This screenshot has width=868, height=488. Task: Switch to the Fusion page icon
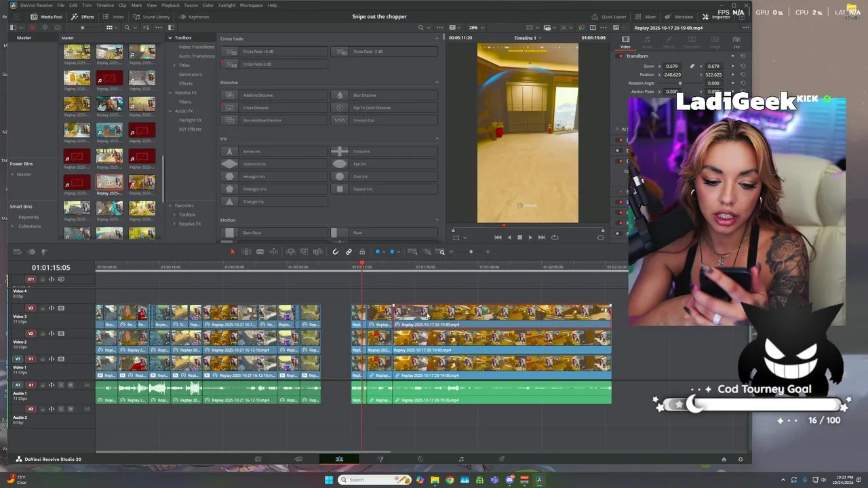pos(380,459)
